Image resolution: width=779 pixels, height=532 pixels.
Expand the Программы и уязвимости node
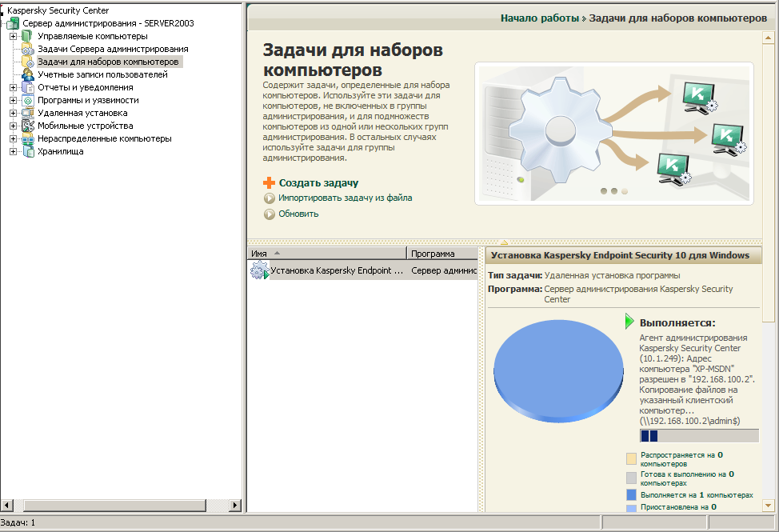pos(13,100)
